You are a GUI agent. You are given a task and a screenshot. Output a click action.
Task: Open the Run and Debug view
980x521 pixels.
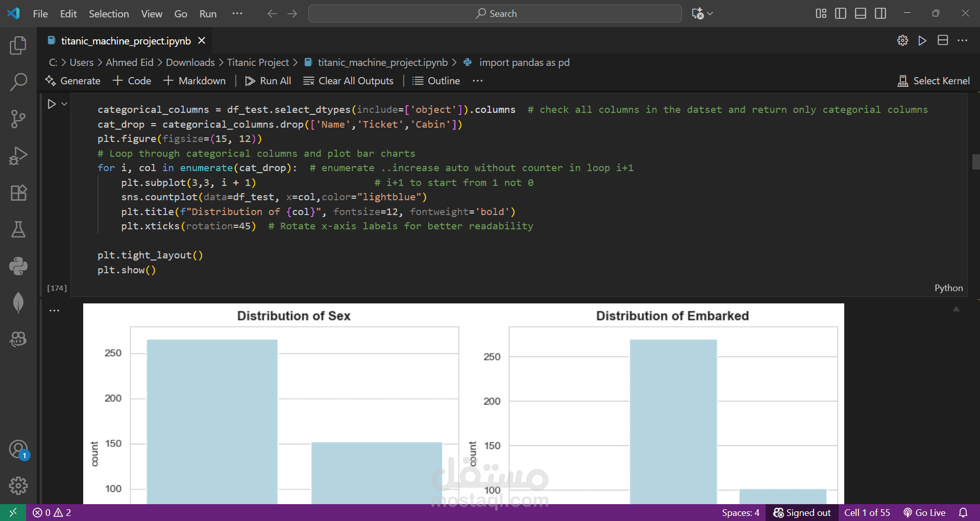18,156
